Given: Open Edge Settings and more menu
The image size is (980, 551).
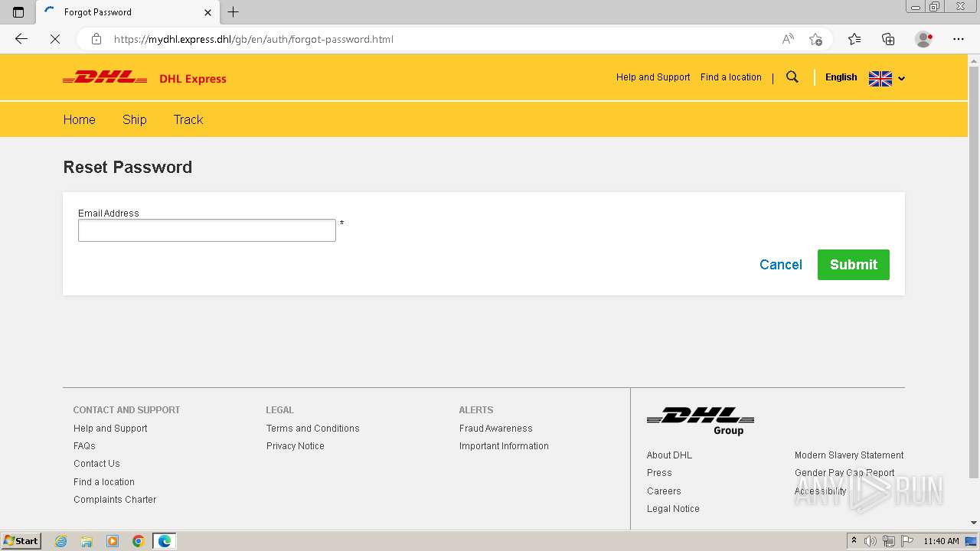Looking at the screenshot, I should point(959,39).
